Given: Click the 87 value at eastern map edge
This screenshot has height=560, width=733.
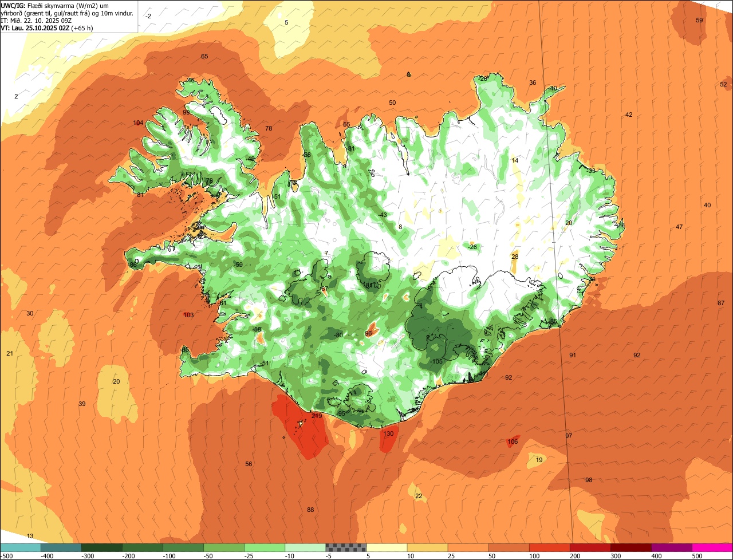Looking at the screenshot, I should pyautogui.click(x=721, y=303).
